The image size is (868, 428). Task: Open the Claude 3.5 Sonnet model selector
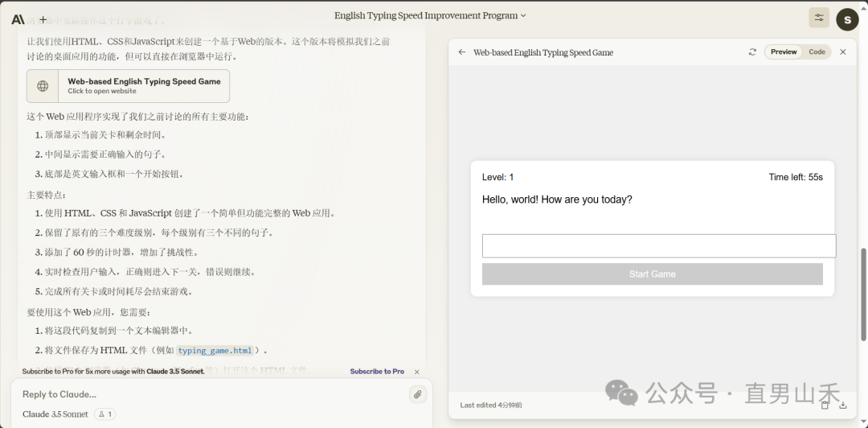(55, 414)
